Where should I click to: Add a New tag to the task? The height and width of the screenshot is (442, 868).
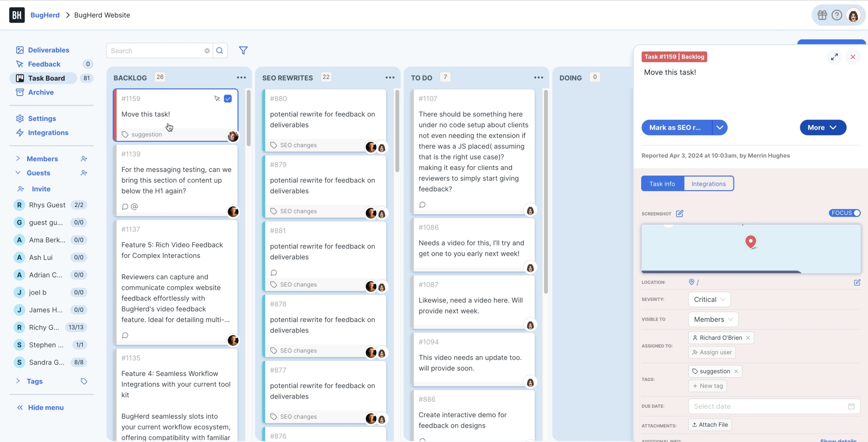708,386
